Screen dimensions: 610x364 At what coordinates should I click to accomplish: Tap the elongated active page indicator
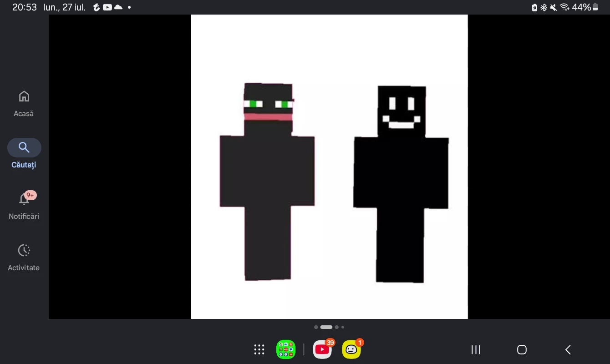click(326, 327)
